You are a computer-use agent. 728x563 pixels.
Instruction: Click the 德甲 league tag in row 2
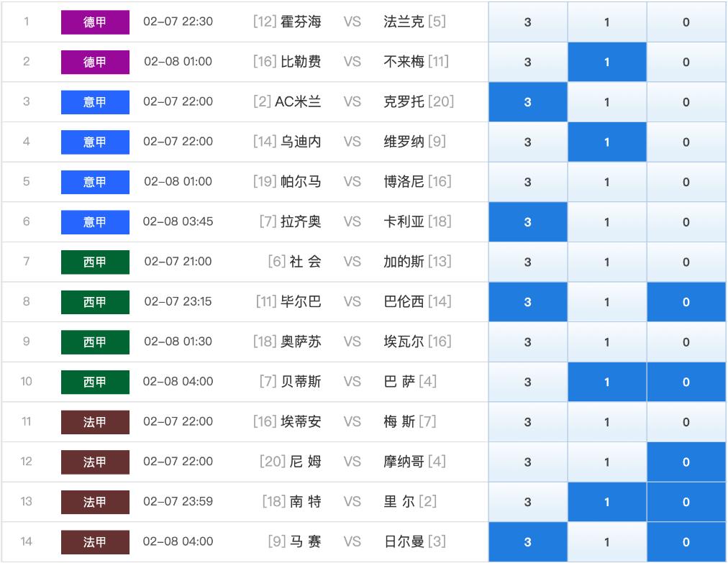point(95,62)
